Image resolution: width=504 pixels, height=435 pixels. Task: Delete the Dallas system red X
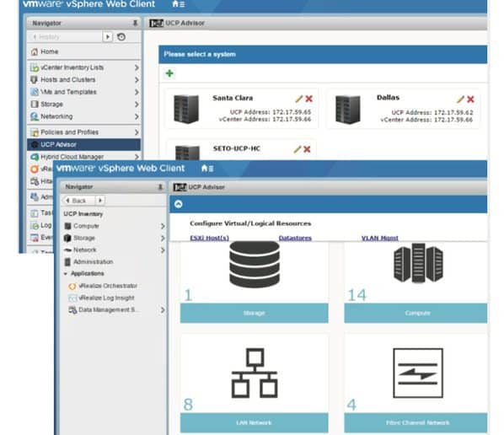coord(470,99)
